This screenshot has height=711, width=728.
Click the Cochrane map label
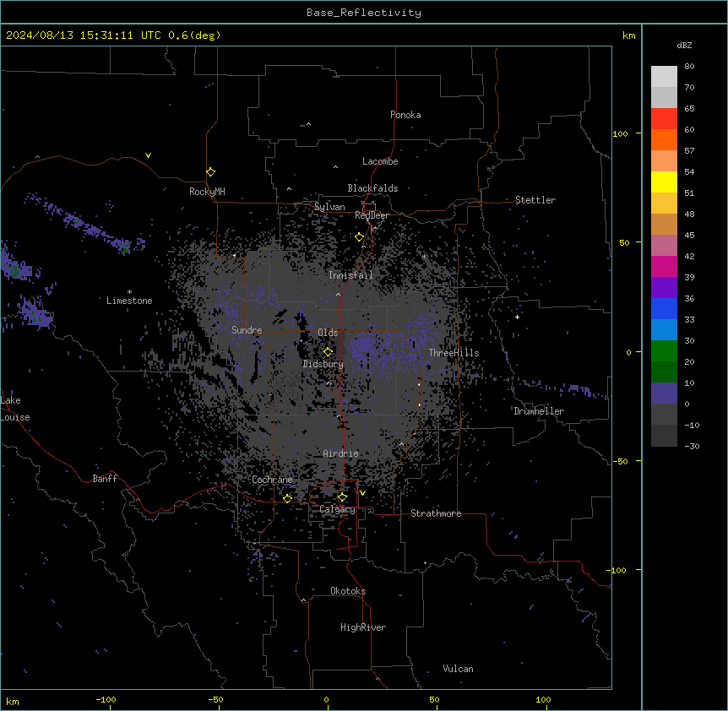(x=272, y=480)
